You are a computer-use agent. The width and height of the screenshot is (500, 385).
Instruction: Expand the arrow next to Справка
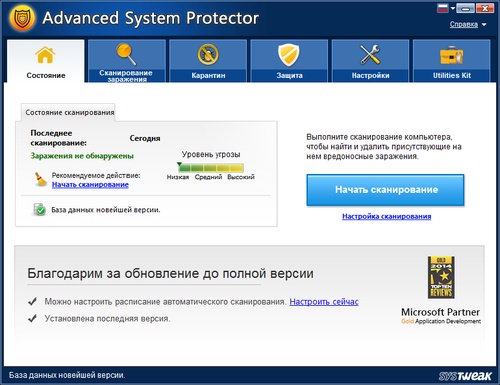(484, 25)
